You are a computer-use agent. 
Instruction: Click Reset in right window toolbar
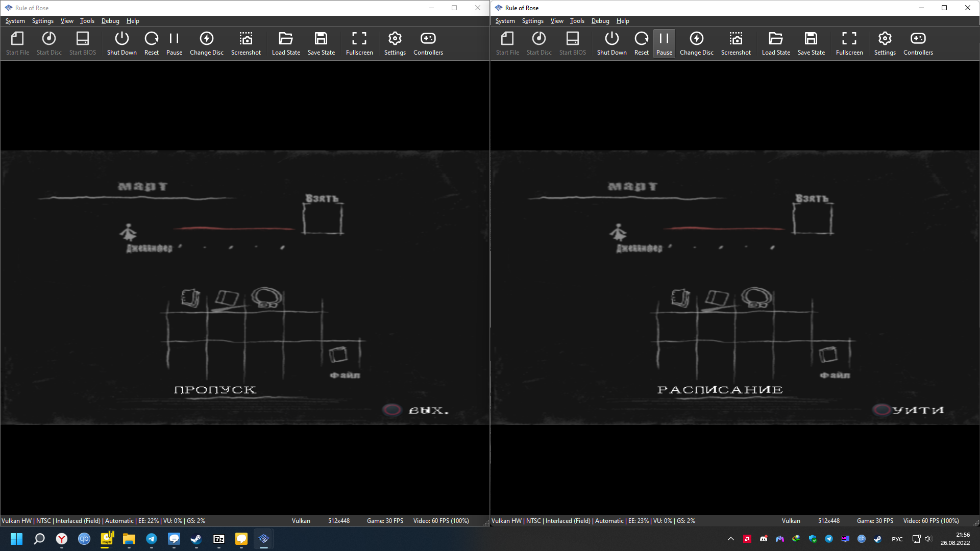pos(642,43)
